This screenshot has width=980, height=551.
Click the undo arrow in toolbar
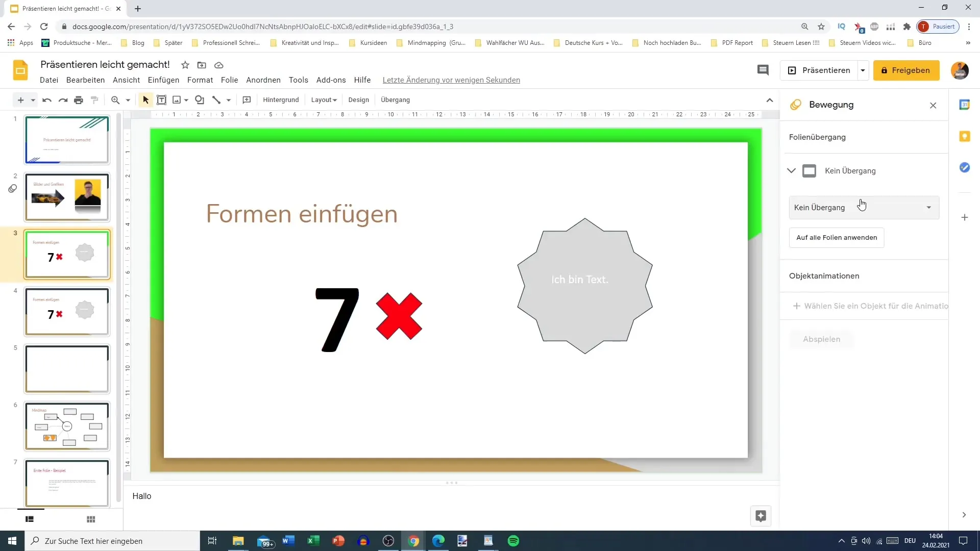(47, 100)
